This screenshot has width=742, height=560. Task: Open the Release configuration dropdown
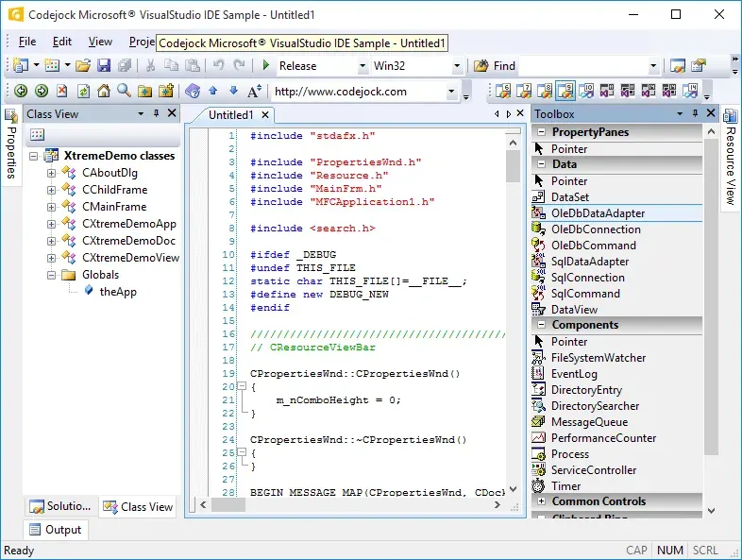coord(362,66)
